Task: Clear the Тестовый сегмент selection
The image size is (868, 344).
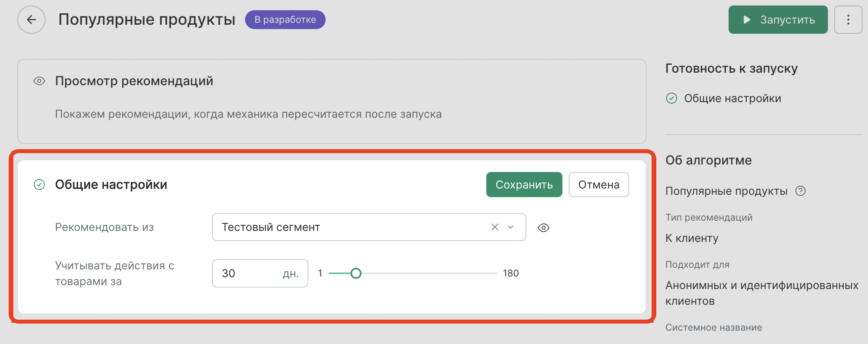Action: click(x=495, y=227)
